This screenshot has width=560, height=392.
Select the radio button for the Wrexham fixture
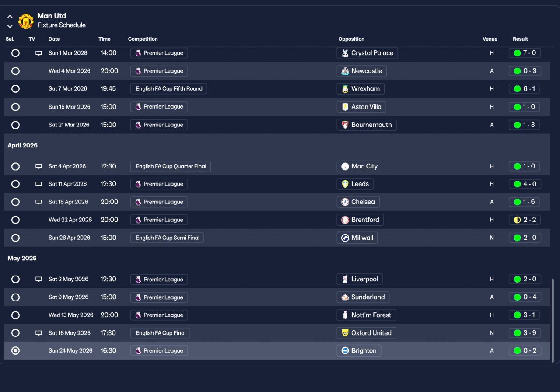click(x=15, y=89)
